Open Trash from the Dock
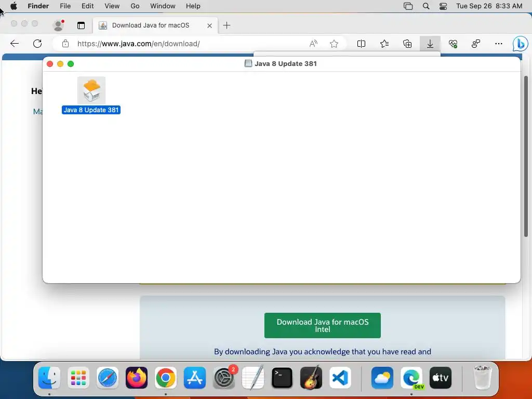 click(482, 378)
